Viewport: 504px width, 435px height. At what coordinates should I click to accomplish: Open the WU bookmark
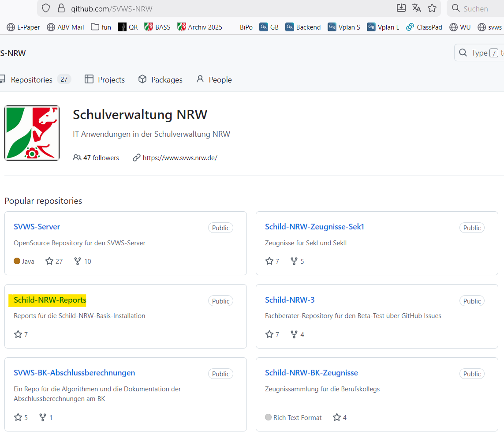460,27
